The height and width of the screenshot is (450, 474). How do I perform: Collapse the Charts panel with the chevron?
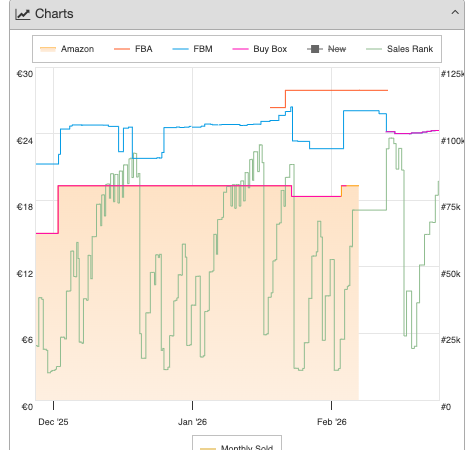455,13
